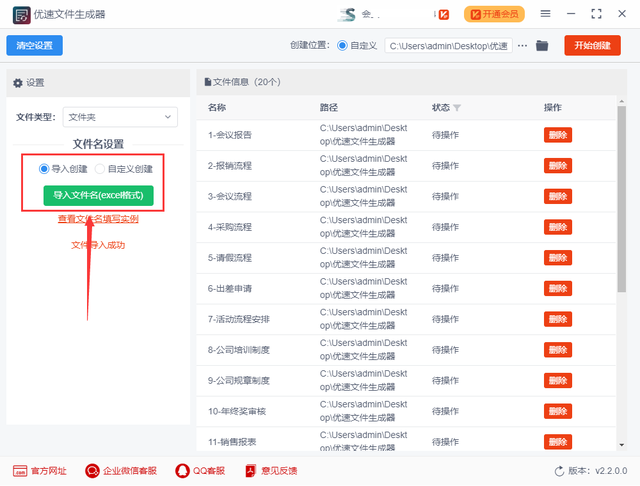Delete the 2-报销流程 row
Screen dimensions: 640x486
pyautogui.click(x=558, y=166)
